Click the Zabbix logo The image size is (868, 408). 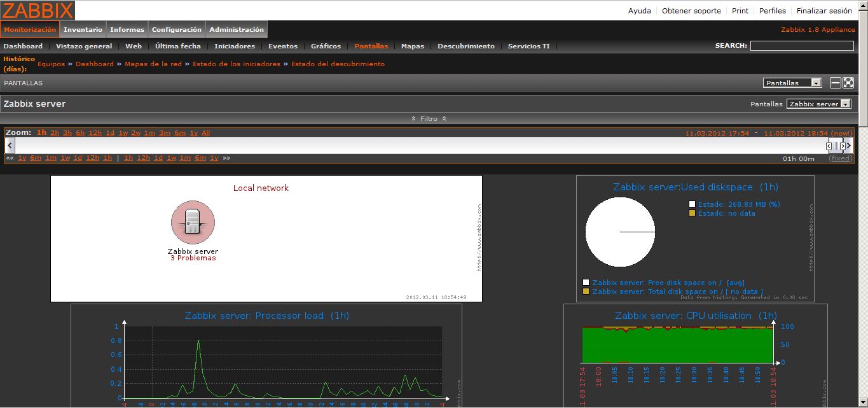[x=38, y=10]
